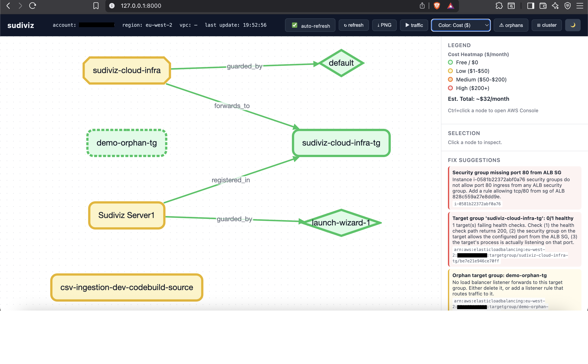Viewport: 588px width, 364px height.
Task: Bookmark this page with the bookmark icon
Action: (x=96, y=6)
